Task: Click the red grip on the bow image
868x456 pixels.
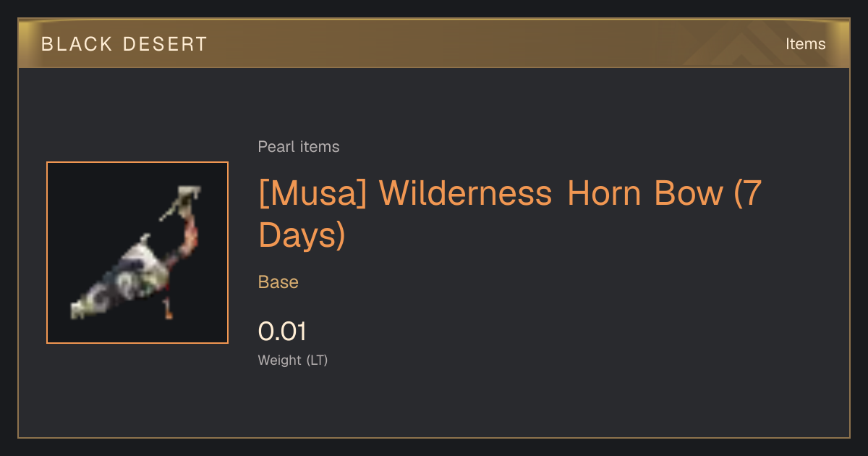Action: [189, 235]
